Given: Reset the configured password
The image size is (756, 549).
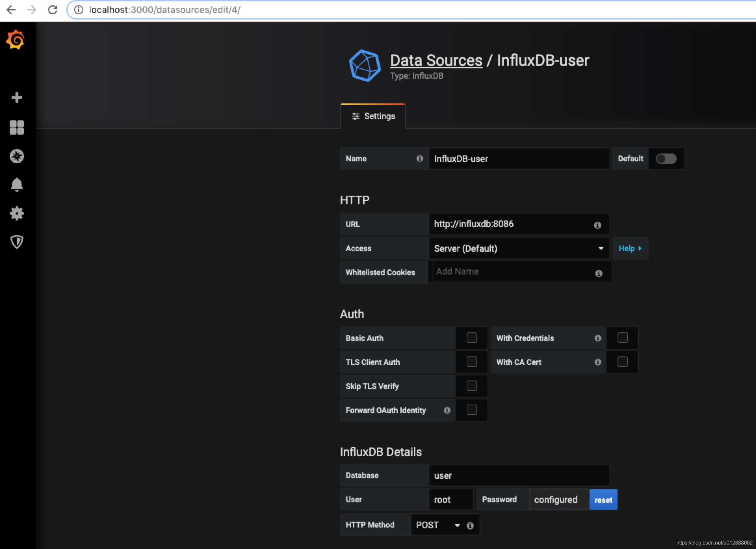Looking at the screenshot, I should [x=603, y=500].
